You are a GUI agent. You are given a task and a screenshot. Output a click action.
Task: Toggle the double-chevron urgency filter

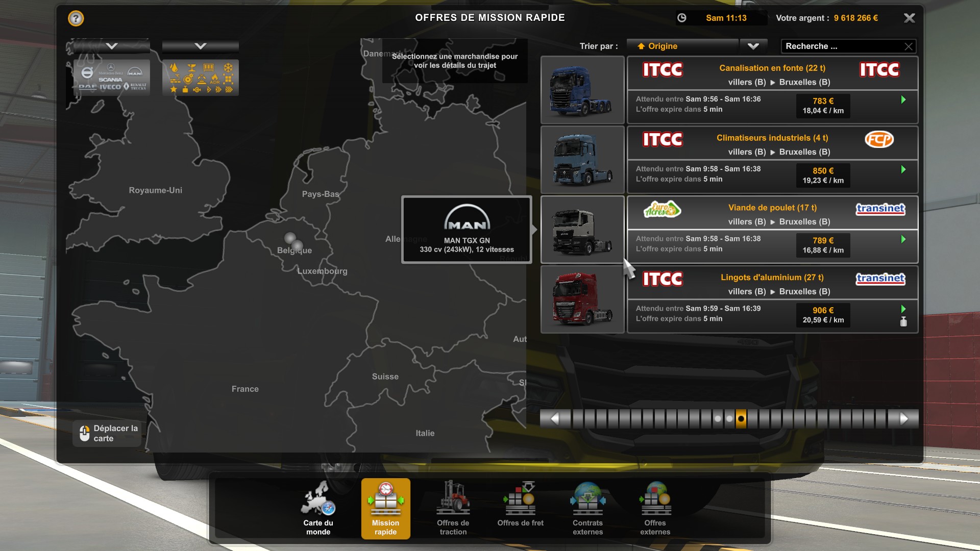point(218,89)
